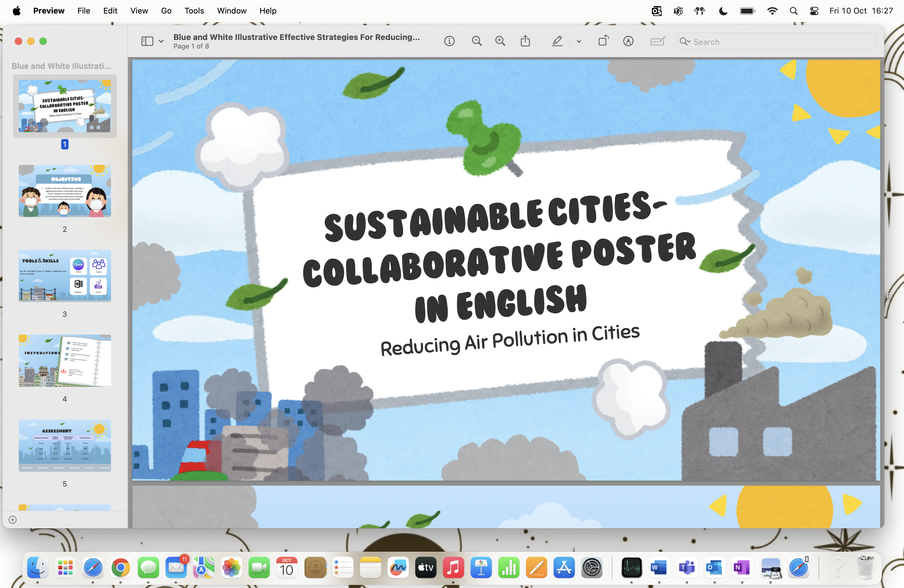Image resolution: width=904 pixels, height=588 pixels.
Task: Click the Rotate page icon
Action: tap(603, 41)
